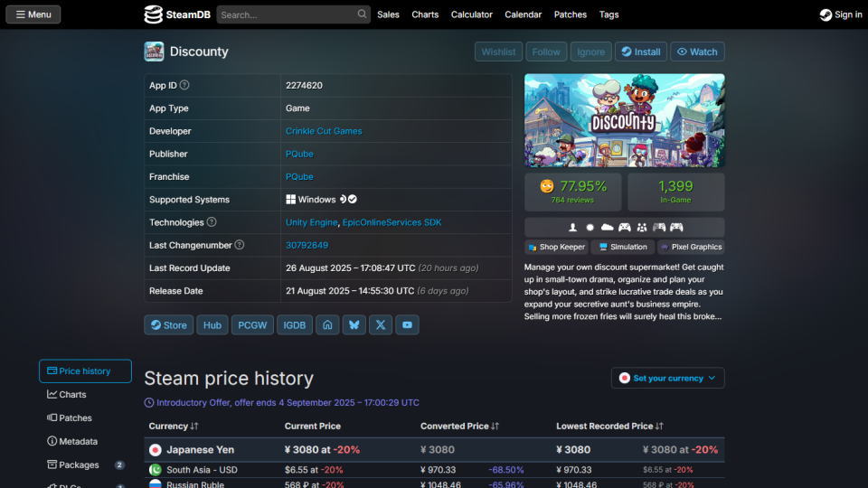Viewport: 868px width, 488px height.
Task: Select the Pixel Graphics tag
Action: point(691,247)
